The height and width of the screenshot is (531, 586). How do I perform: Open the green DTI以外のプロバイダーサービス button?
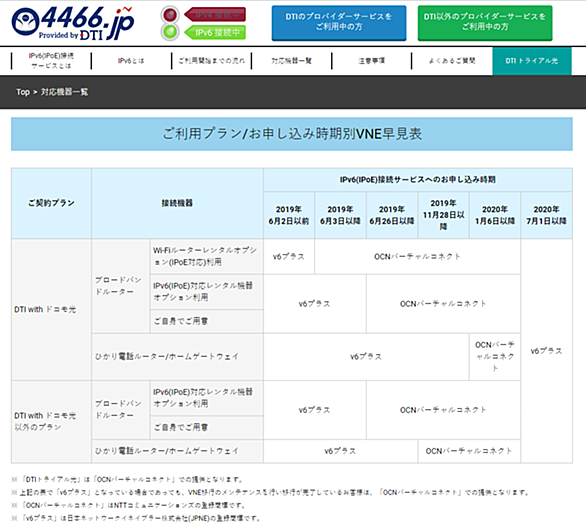tap(485, 23)
